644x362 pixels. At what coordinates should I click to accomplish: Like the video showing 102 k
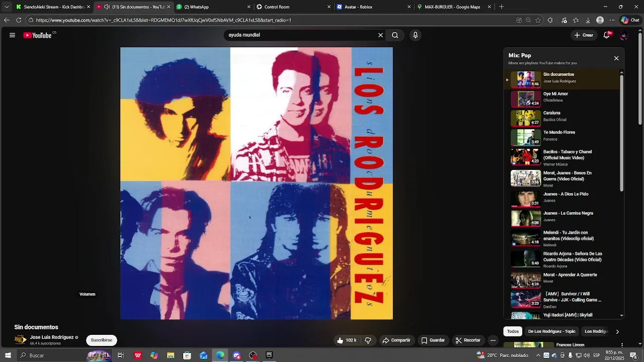click(346, 340)
